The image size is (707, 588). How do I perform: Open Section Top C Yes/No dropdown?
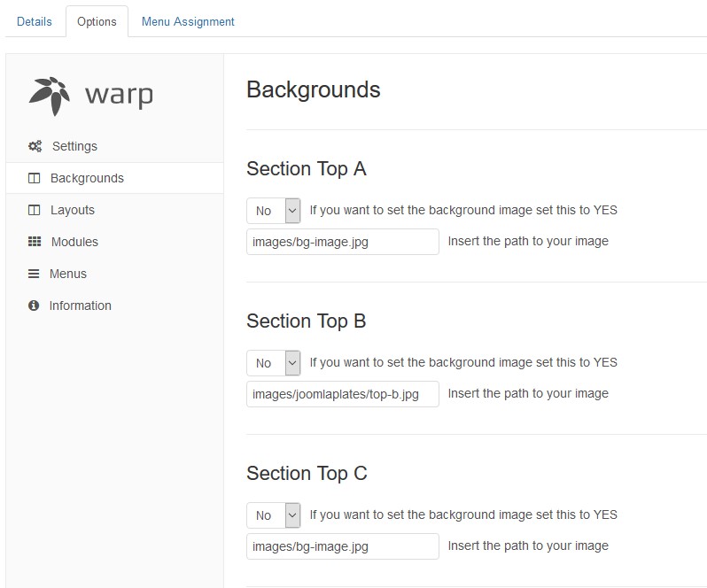274,515
